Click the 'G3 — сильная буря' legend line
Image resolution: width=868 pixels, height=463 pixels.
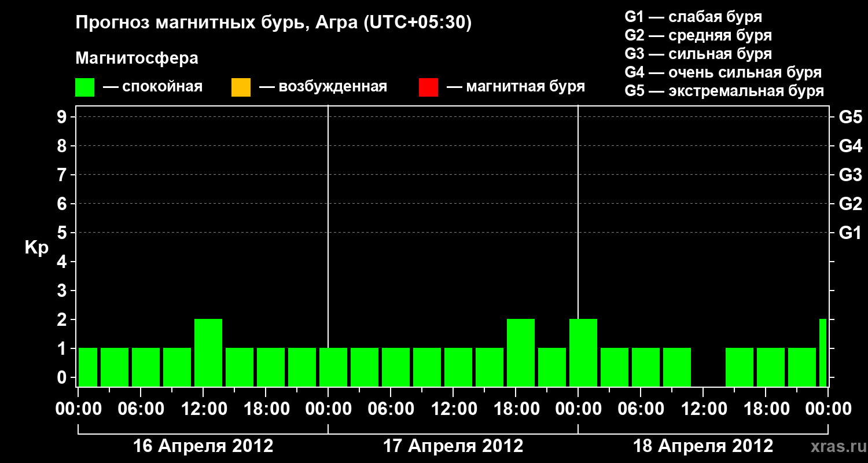[698, 54]
